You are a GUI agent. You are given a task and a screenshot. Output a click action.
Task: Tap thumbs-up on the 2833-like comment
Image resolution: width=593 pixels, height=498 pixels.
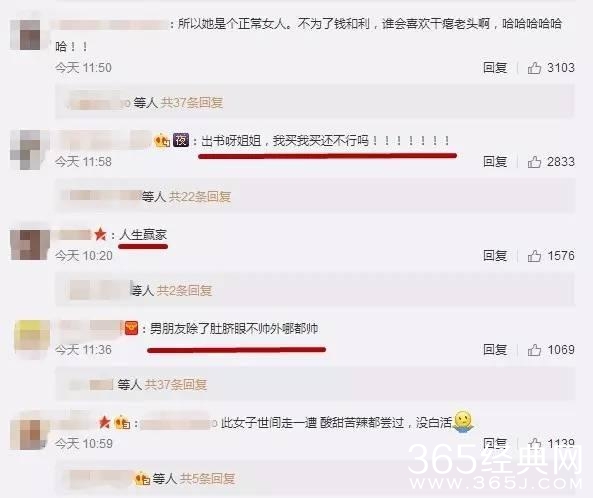pos(534,162)
